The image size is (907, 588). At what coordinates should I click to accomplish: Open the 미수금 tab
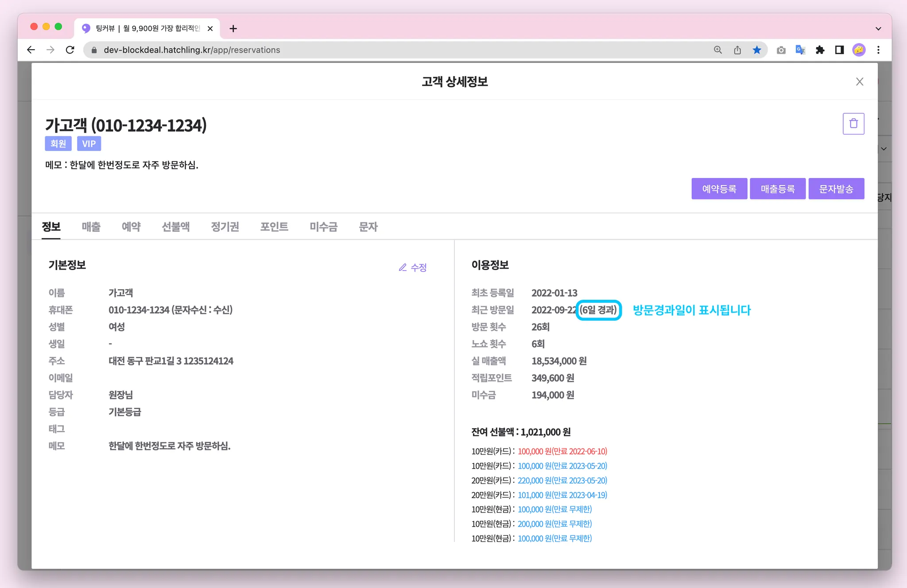point(323,227)
